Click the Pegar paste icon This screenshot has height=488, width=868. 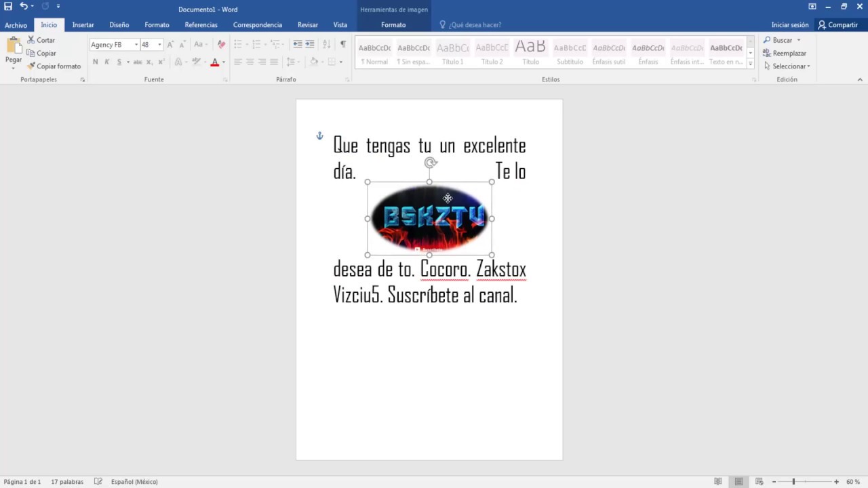click(14, 46)
